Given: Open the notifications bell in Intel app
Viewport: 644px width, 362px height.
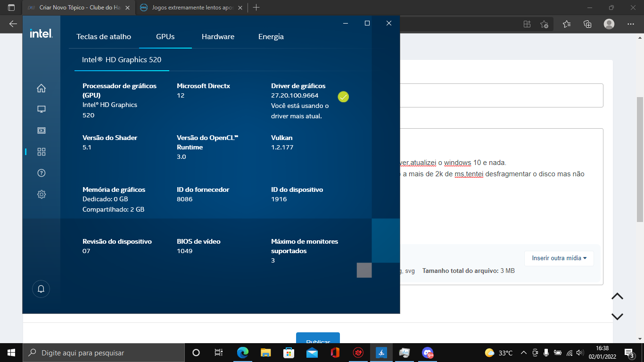Looking at the screenshot, I should (41, 288).
